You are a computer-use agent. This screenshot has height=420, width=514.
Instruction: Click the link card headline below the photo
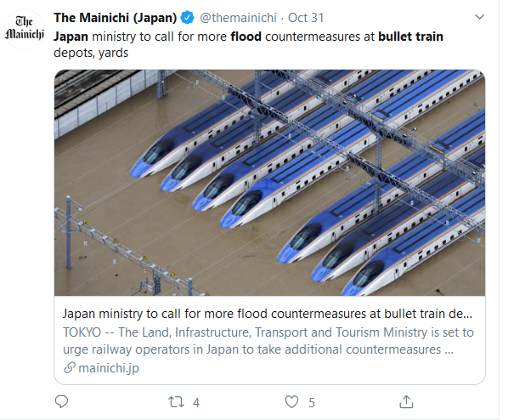pyautogui.click(x=267, y=312)
